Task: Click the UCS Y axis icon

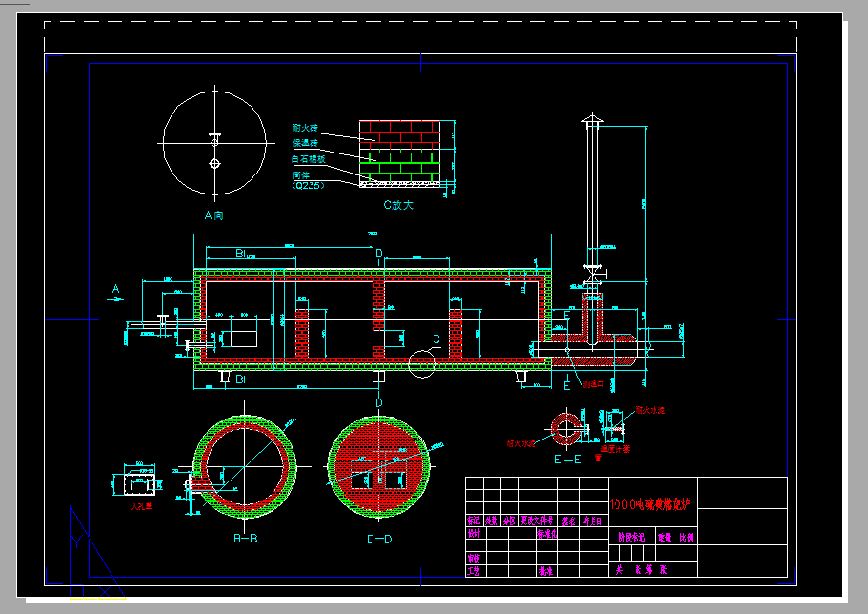Action: pyautogui.click(x=76, y=545)
